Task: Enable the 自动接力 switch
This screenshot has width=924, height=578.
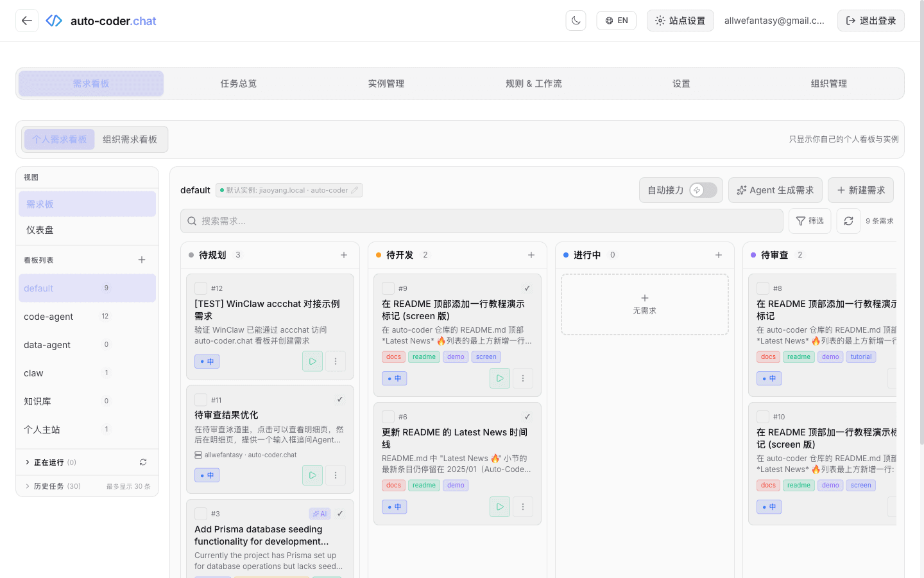Action: coord(705,189)
